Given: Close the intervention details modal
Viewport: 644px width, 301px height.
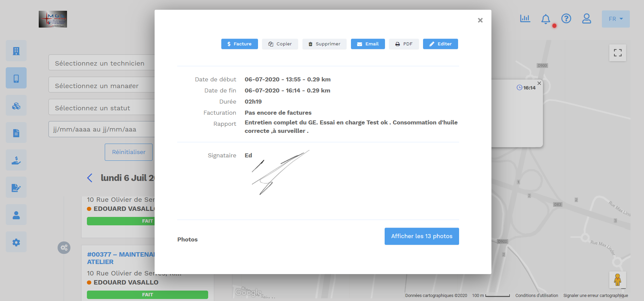Looking at the screenshot, I should (x=480, y=20).
